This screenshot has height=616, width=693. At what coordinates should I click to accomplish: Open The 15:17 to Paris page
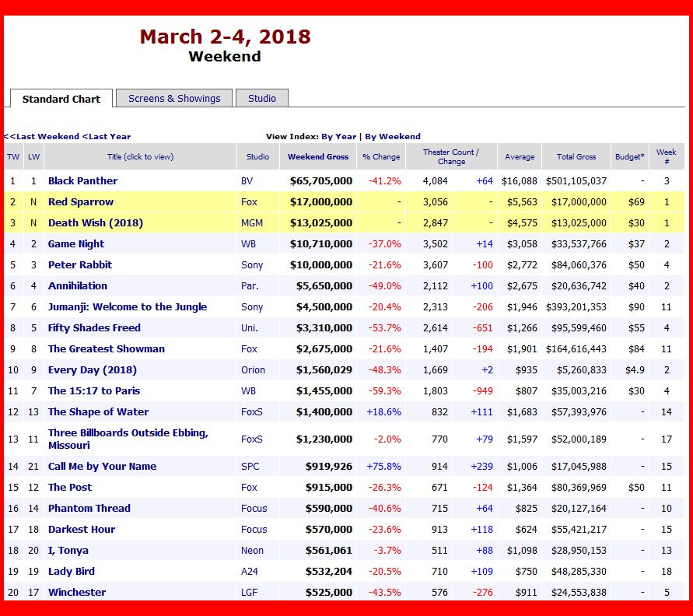94,390
